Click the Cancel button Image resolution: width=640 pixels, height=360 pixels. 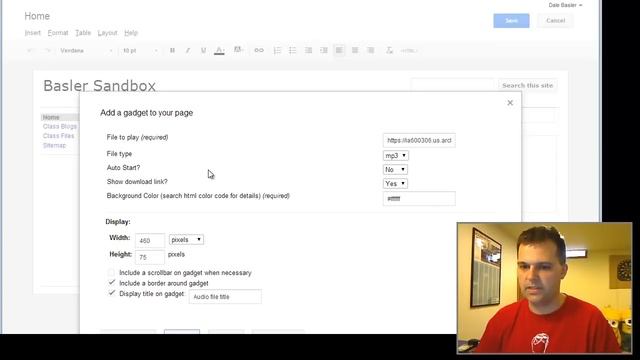[556, 21]
